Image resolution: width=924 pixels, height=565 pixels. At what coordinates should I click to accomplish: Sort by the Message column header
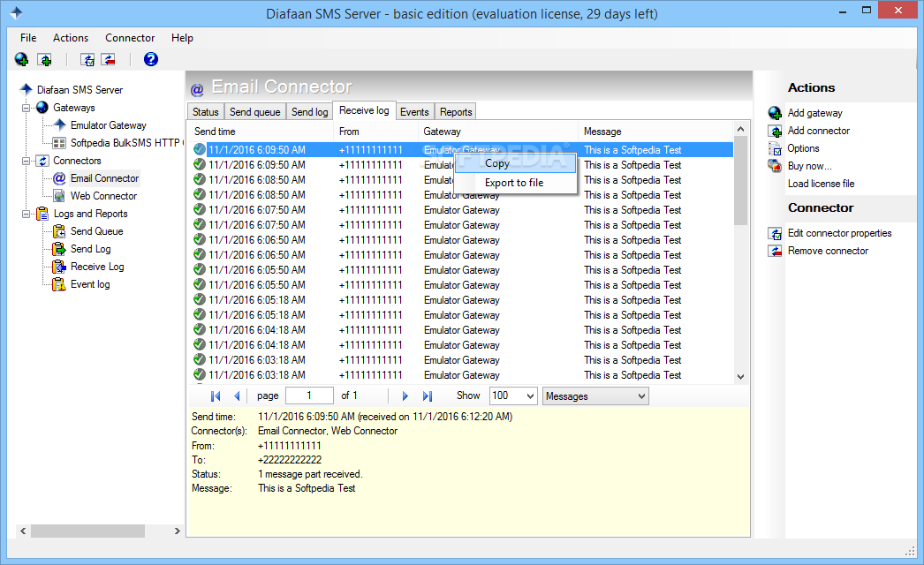coord(655,132)
